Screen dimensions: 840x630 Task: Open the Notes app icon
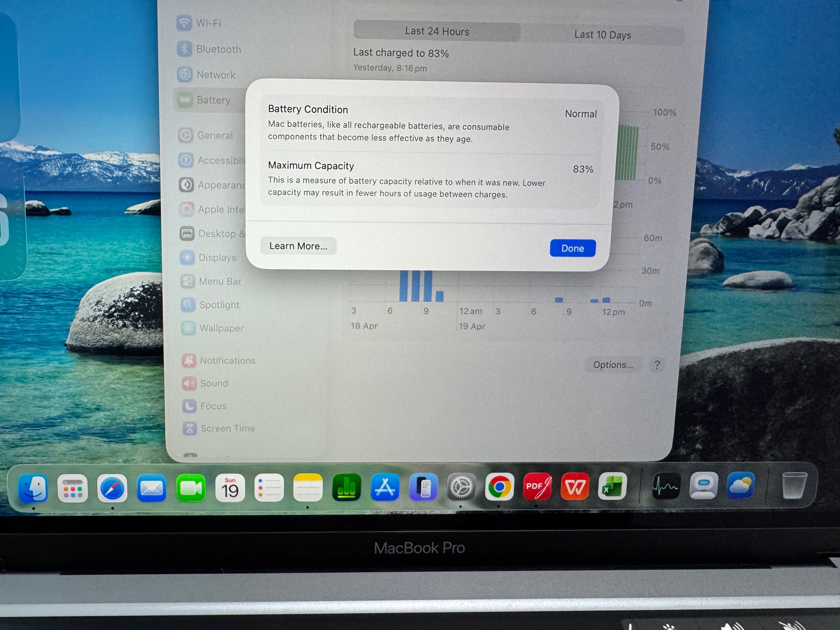(x=308, y=487)
